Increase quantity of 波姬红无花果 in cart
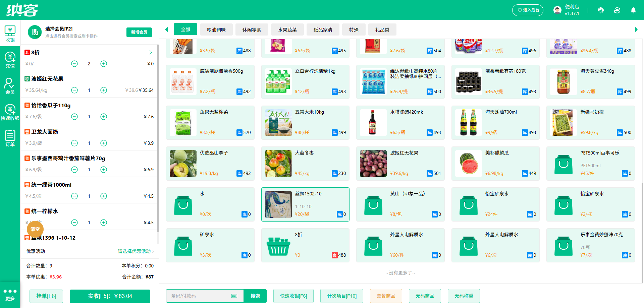Image resolution: width=644 pixels, height=308 pixels. (104, 90)
